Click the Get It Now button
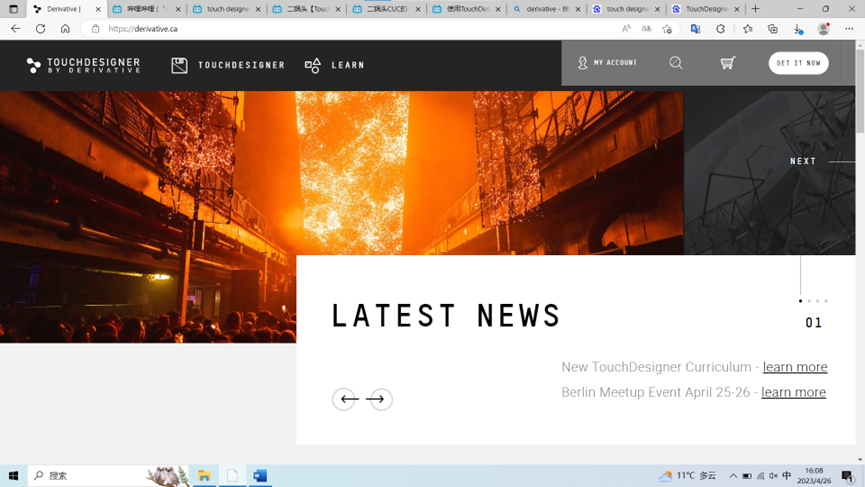This screenshot has width=865, height=487. (798, 63)
